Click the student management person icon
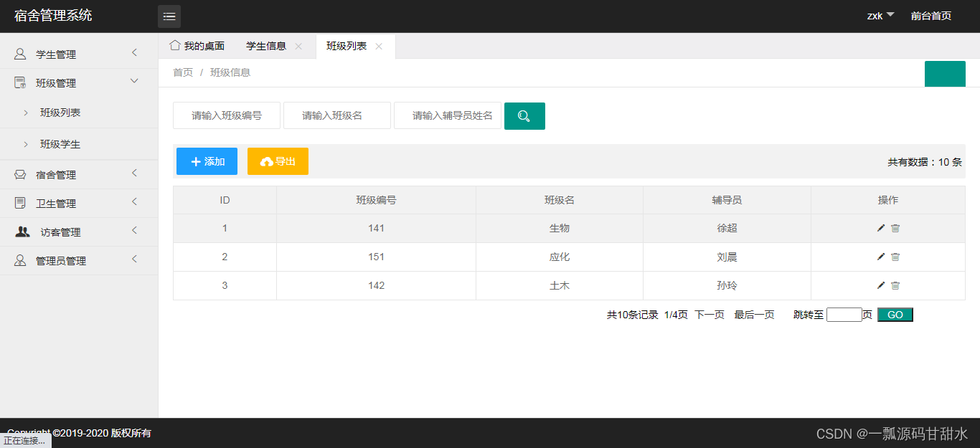The image size is (980, 448). [x=20, y=54]
